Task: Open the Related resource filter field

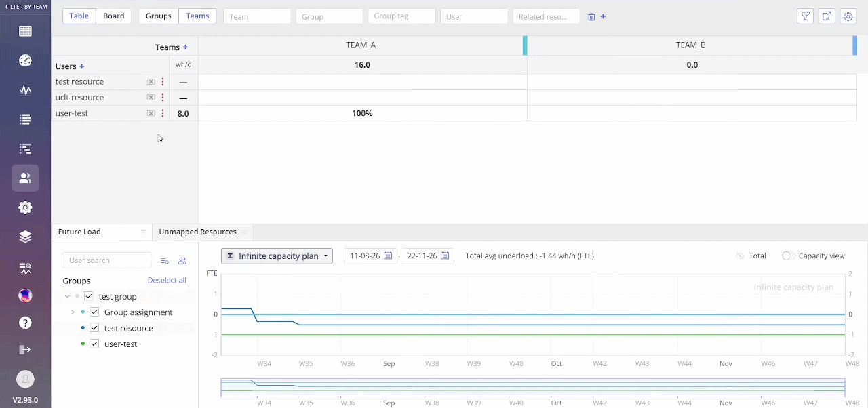Action: pyautogui.click(x=547, y=16)
